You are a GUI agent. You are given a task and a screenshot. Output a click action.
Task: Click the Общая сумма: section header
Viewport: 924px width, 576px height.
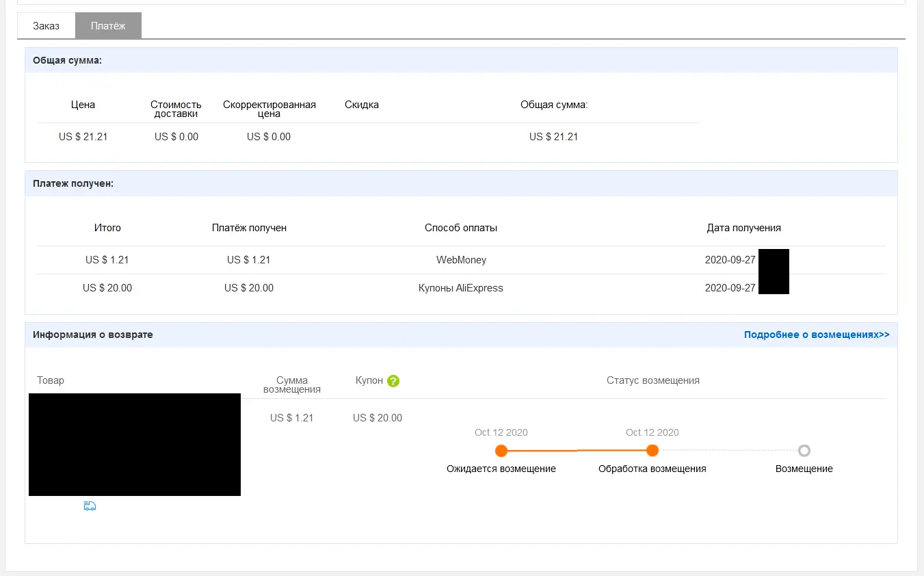pyautogui.click(x=461, y=60)
